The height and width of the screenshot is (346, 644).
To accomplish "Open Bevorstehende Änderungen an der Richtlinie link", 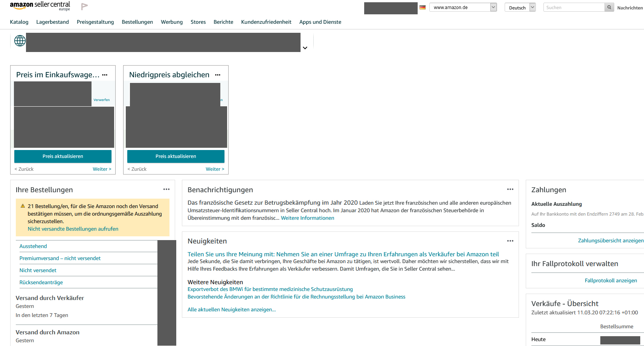I will coord(296,297).
